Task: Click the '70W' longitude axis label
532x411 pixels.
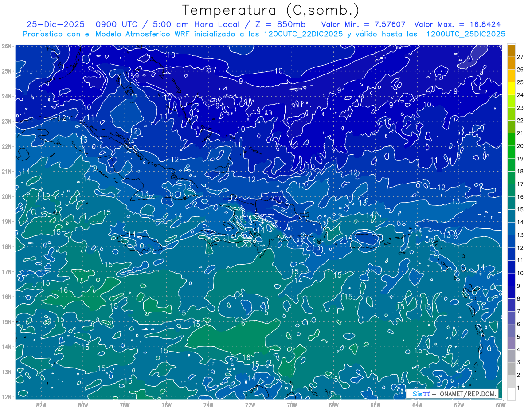Action: 292,405
